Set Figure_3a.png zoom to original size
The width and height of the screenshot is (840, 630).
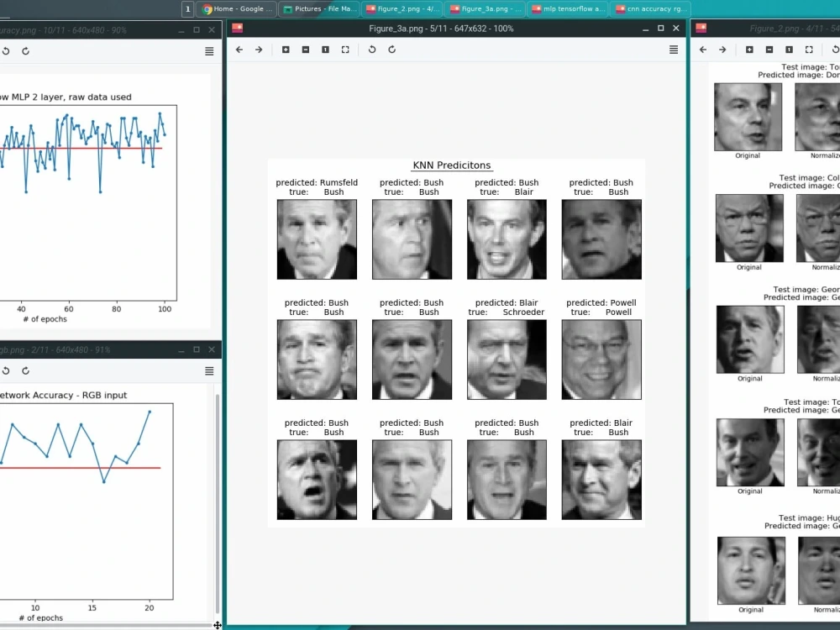tap(325, 50)
